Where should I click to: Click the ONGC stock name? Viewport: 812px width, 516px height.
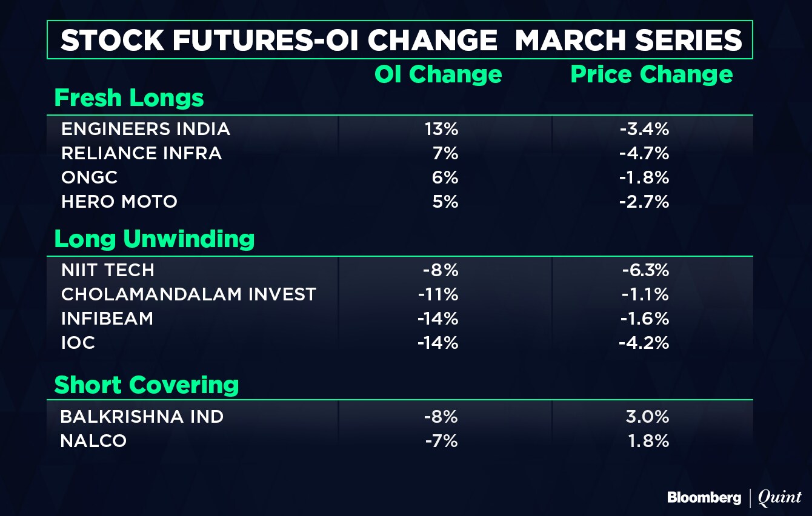point(90,177)
